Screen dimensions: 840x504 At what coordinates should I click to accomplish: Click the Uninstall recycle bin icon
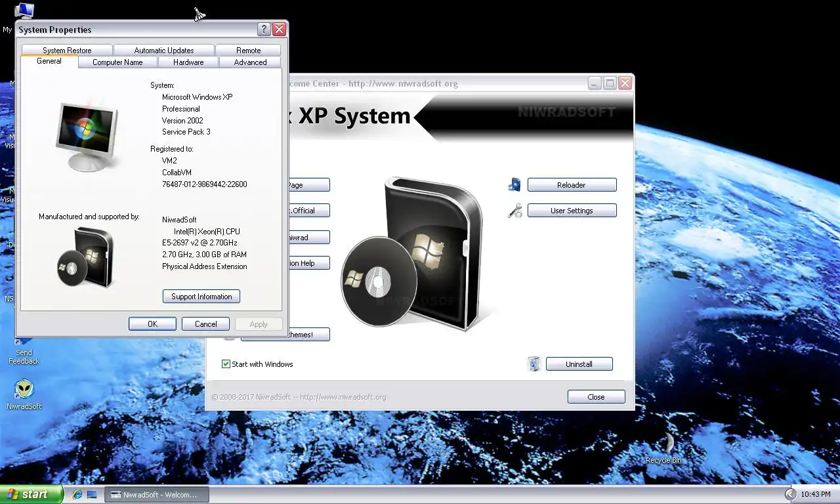coord(534,364)
